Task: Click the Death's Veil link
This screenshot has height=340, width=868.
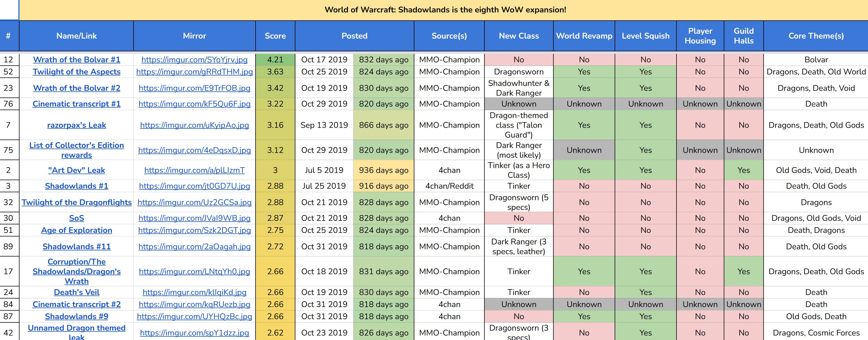Action: (x=76, y=292)
